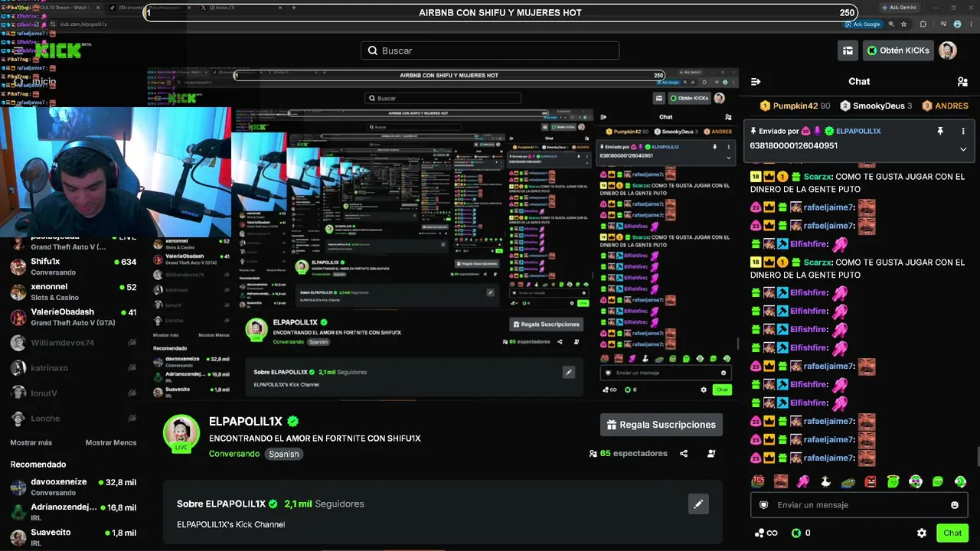Viewport: 980px width, 551px height.
Task: Insert the pink emote
Action: pyautogui.click(x=803, y=481)
